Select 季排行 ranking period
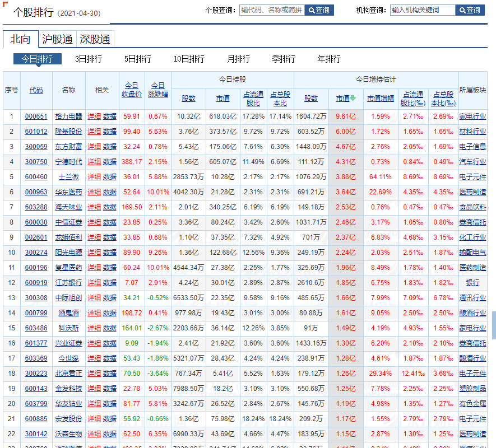 pos(284,59)
